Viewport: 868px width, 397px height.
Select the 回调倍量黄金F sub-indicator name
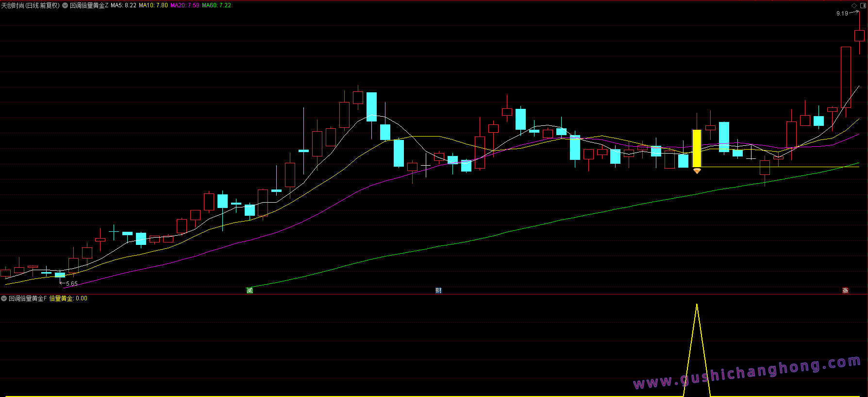coord(28,298)
